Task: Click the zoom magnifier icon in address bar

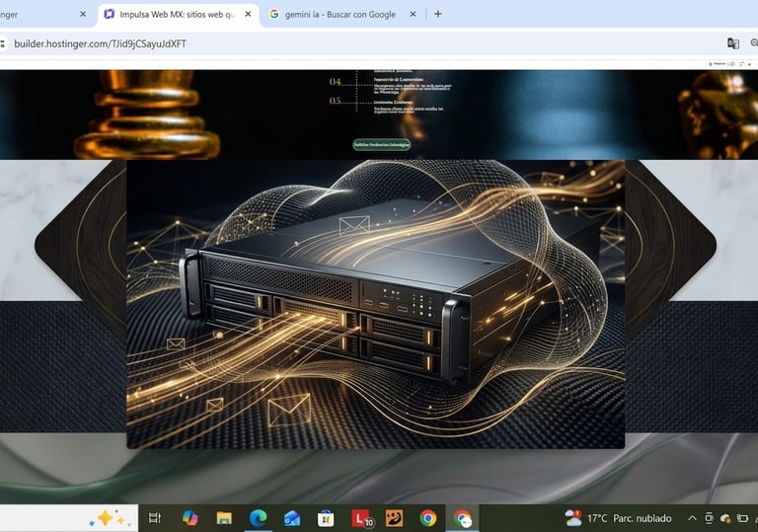Action: 754,43
